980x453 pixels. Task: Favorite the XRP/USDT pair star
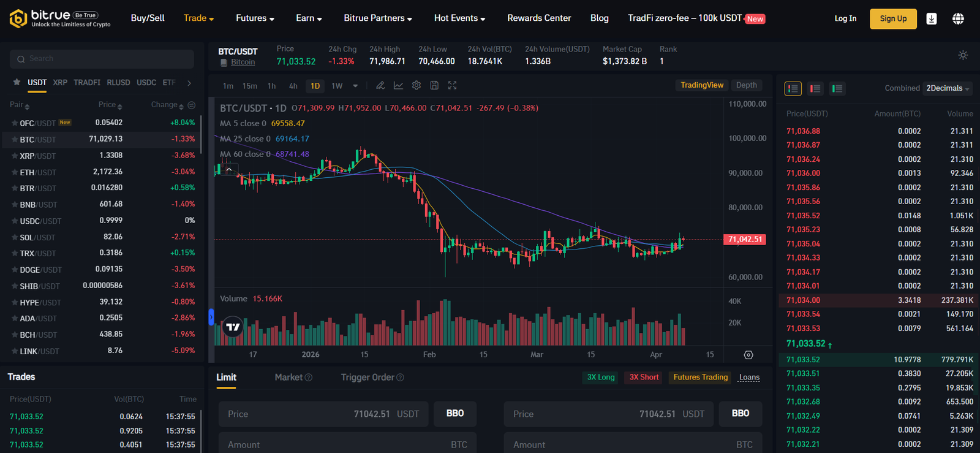coord(15,156)
